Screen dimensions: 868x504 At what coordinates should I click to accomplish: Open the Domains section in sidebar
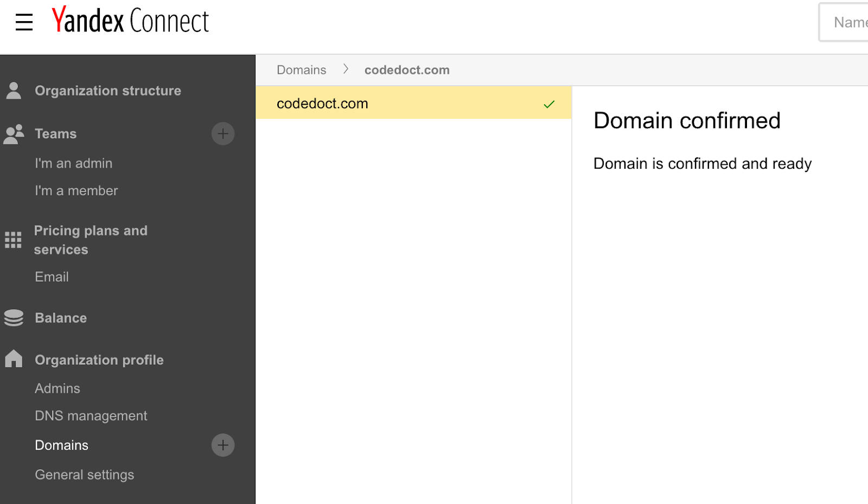tap(61, 445)
